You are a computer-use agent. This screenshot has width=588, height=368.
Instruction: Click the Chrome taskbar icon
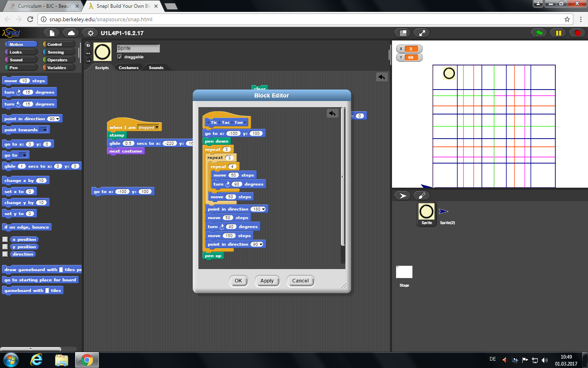(x=87, y=360)
